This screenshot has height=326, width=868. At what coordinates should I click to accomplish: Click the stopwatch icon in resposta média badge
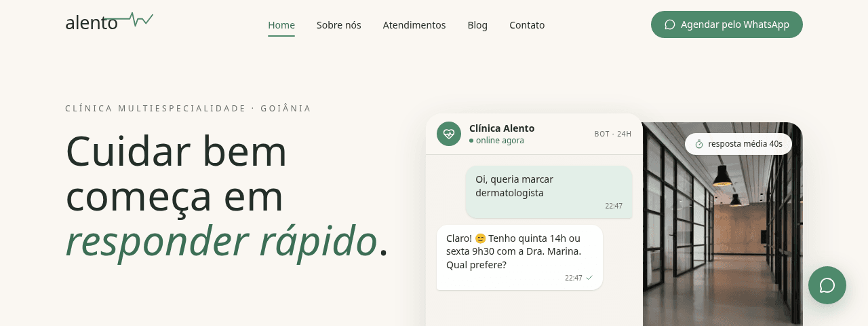pyautogui.click(x=699, y=144)
